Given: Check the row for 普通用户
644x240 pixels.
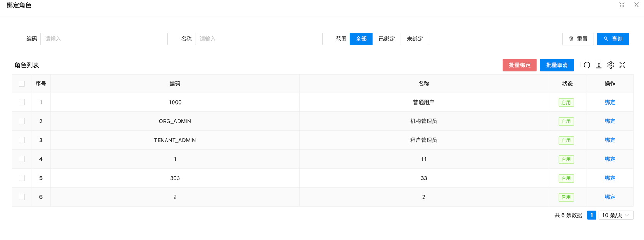Looking at the screenshot, I should coord(22,102).
